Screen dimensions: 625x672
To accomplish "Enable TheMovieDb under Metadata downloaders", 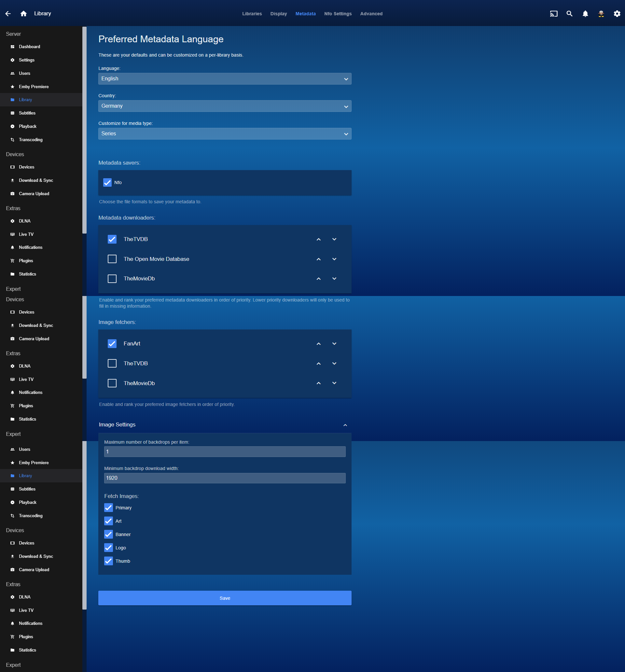I will pyautogui.click(x=112, y=279).
